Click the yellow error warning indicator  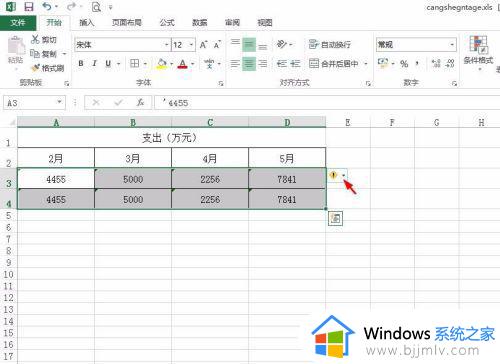333,175
